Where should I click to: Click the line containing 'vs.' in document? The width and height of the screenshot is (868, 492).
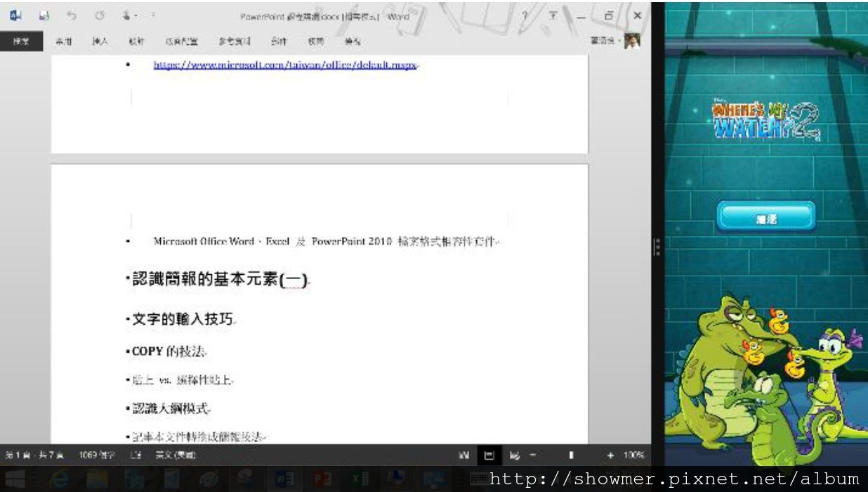pyautogui.click(x=181, y=380)
